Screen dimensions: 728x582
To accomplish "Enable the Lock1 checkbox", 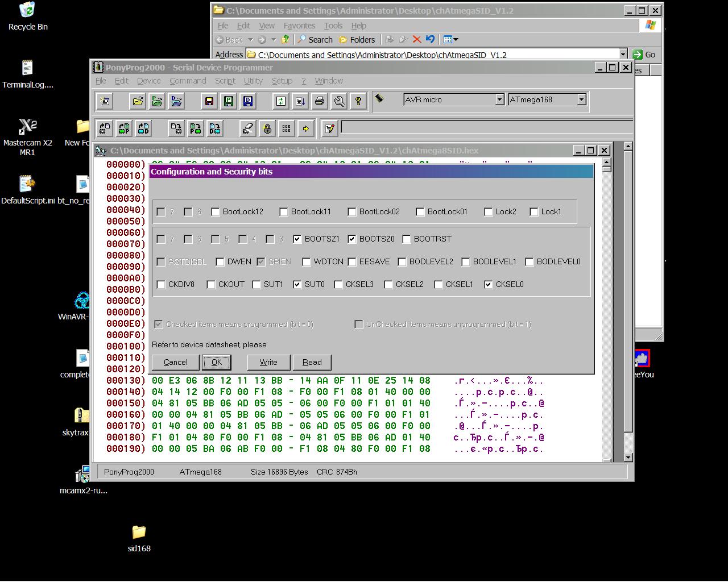I will pos(534,212).
